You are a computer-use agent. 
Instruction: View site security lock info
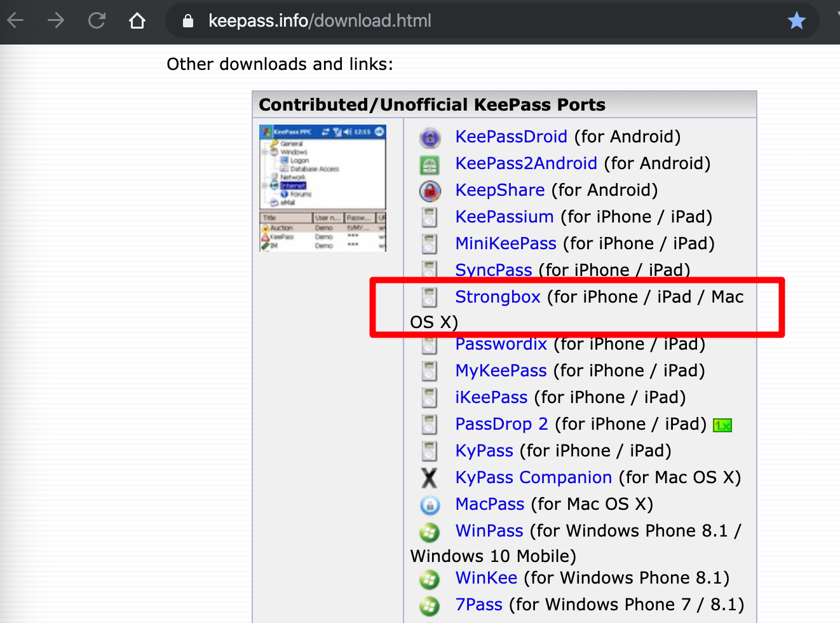[187, 21]
